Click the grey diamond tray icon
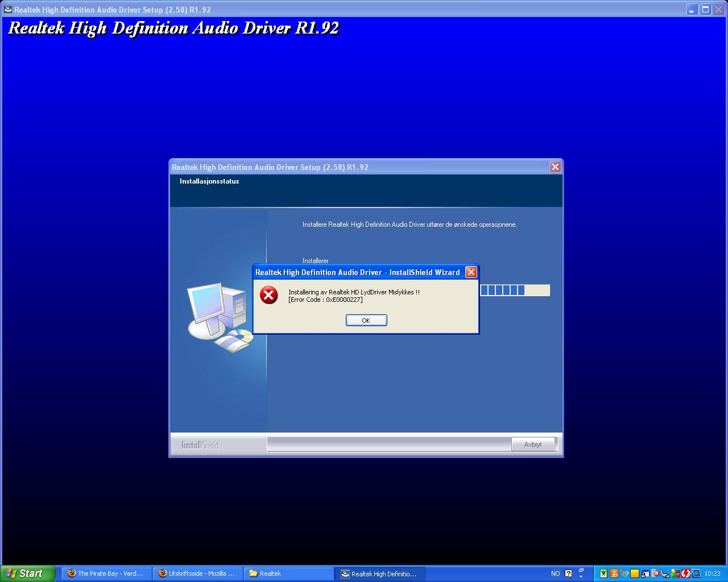This screenshot has height=582, width=728. coord(624,573)
